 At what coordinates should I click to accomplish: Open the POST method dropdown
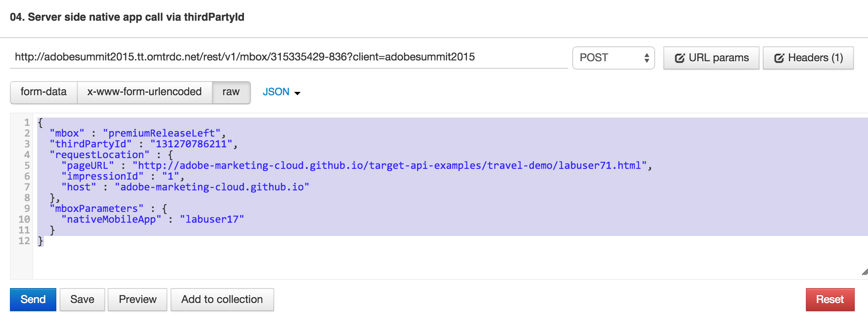[613, 58]
